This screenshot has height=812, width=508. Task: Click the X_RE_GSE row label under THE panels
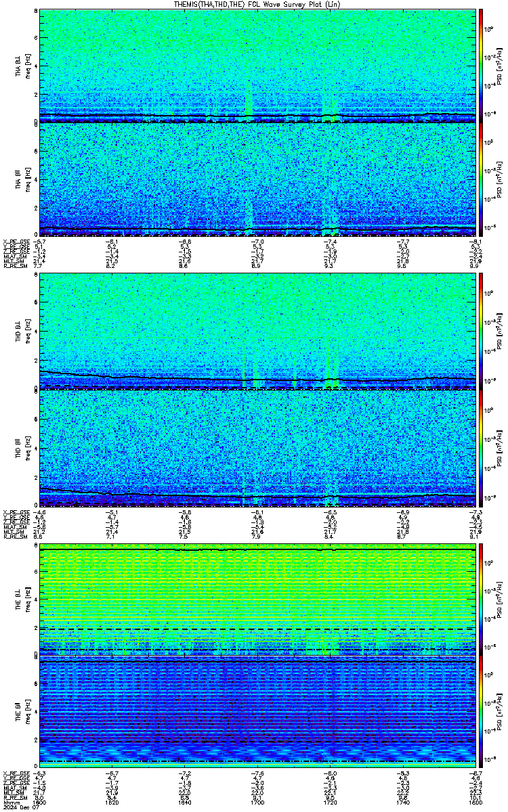[16, 775]
